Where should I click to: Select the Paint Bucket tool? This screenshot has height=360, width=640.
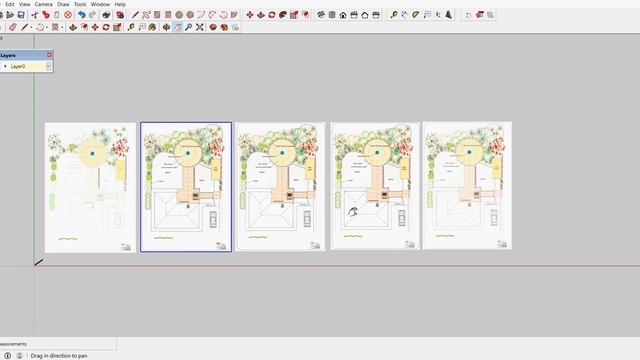point(152,27)
